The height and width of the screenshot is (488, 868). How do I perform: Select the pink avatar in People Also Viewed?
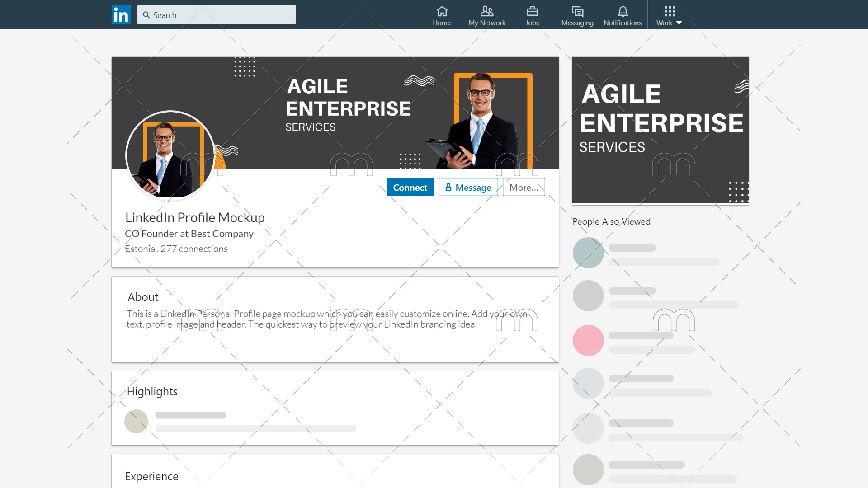click(x=588, y=340)
